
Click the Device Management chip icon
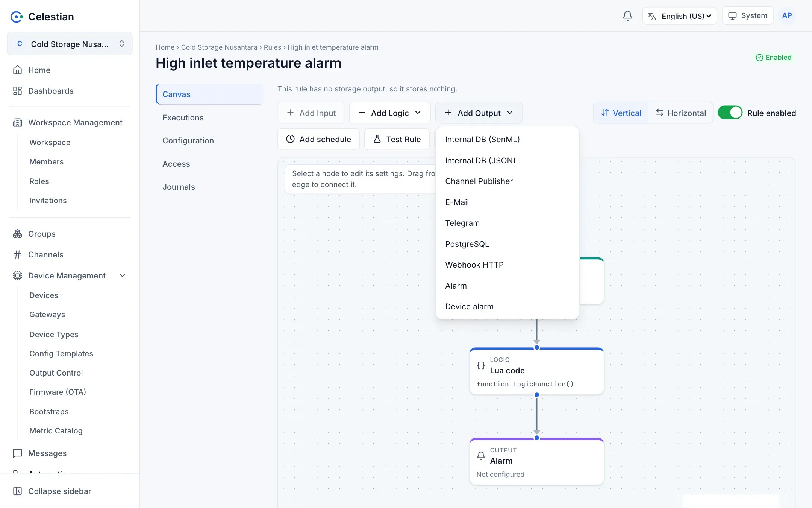[17, 275]
